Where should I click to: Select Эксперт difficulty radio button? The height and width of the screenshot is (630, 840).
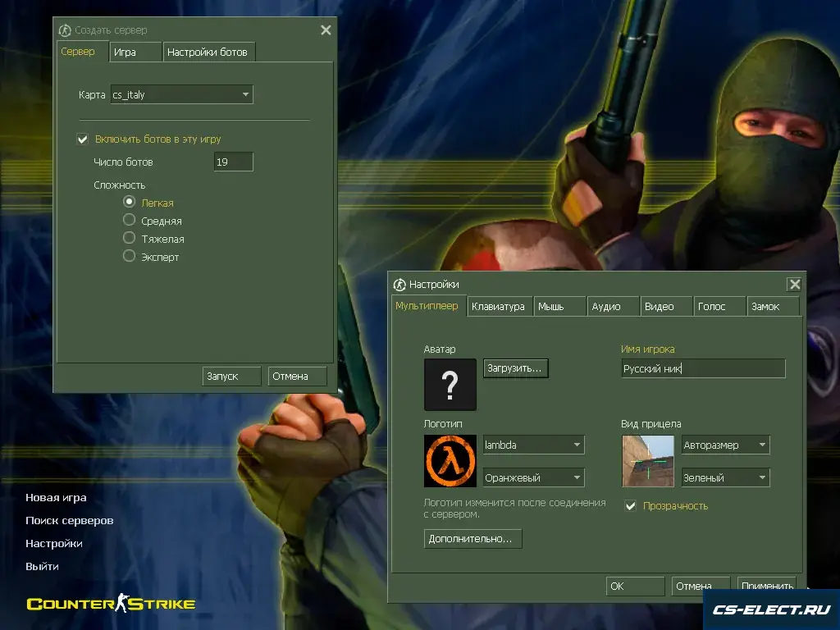129,256
